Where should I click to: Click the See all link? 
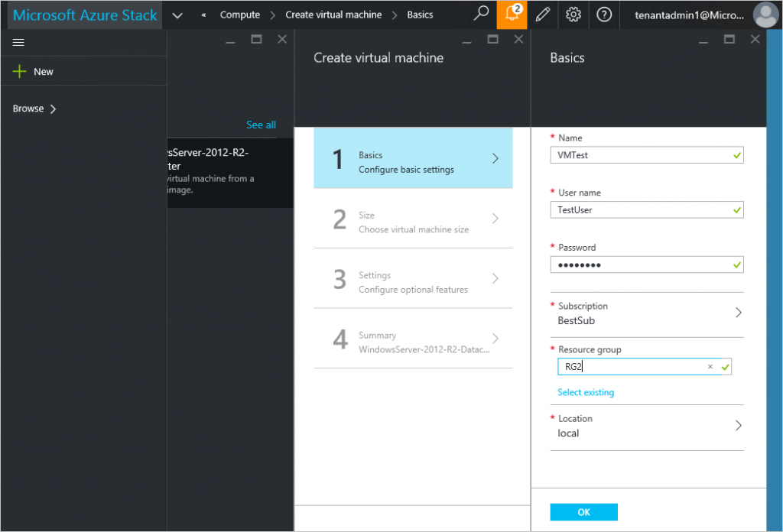click(261, 125)
